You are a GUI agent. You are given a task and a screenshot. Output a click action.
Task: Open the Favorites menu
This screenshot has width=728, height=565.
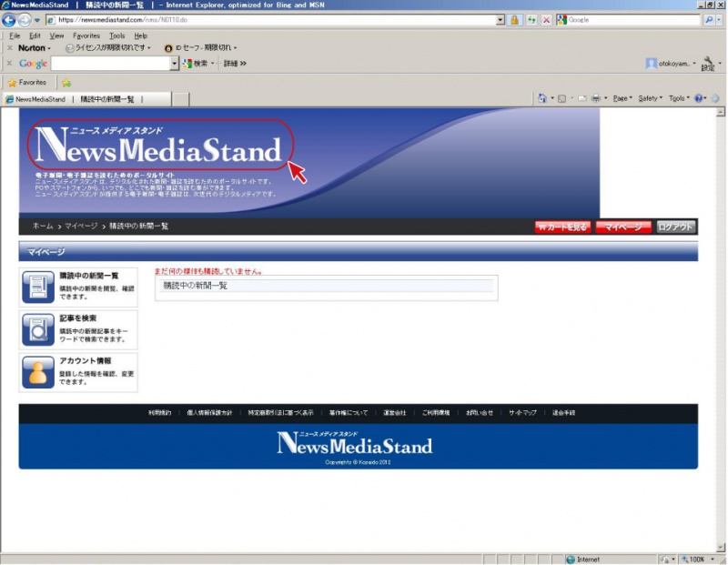(86, 35)
